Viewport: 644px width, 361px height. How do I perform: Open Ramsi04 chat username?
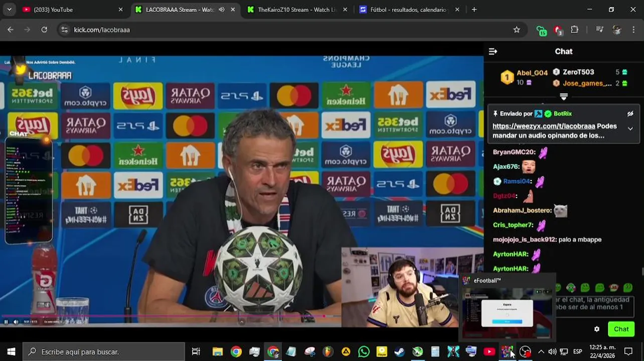pos(517,181)
